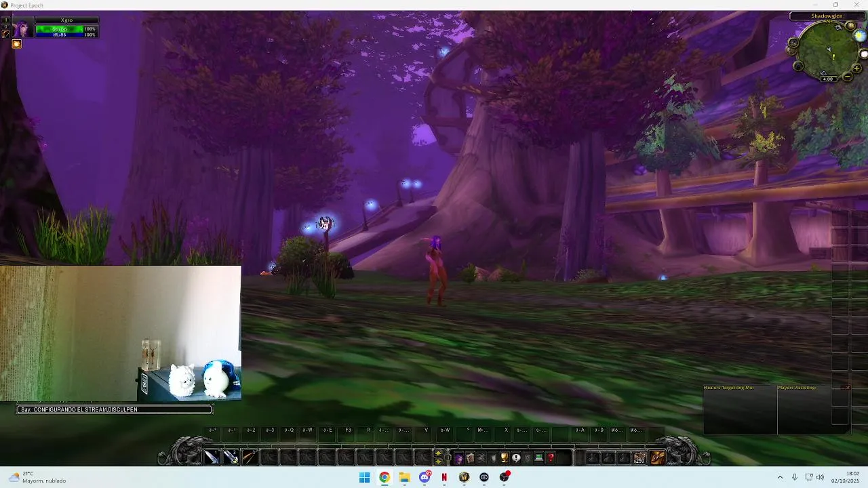Screen dimensions: 868x488
Task: Click the empty action slot bound to F3
Action: click(347, 436)
